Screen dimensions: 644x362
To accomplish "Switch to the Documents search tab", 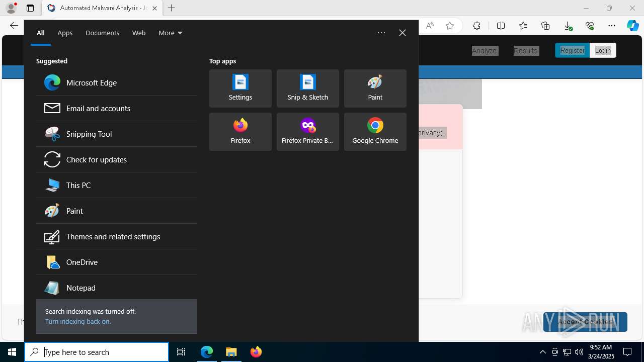I will click(102, 33).
